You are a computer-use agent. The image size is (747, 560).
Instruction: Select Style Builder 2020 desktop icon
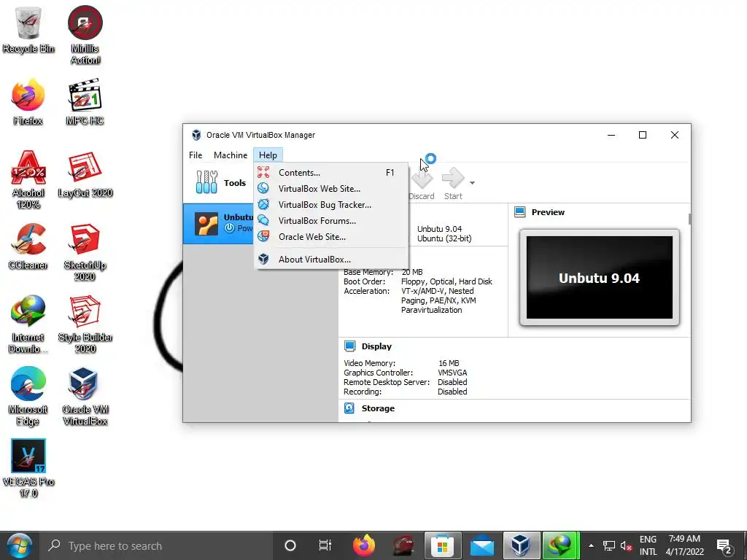coord(85,324)
